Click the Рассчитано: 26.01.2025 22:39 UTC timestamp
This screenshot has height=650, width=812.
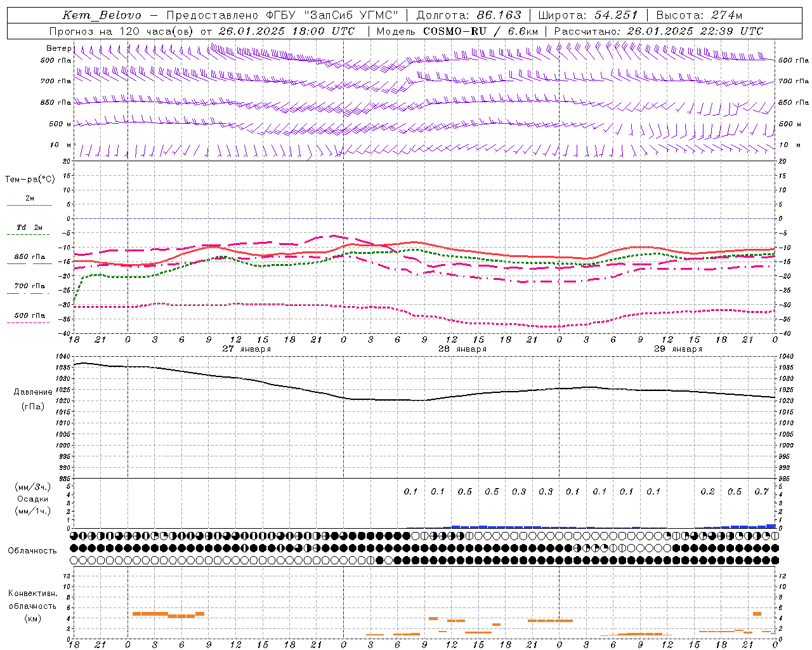(x=658, y=31)
